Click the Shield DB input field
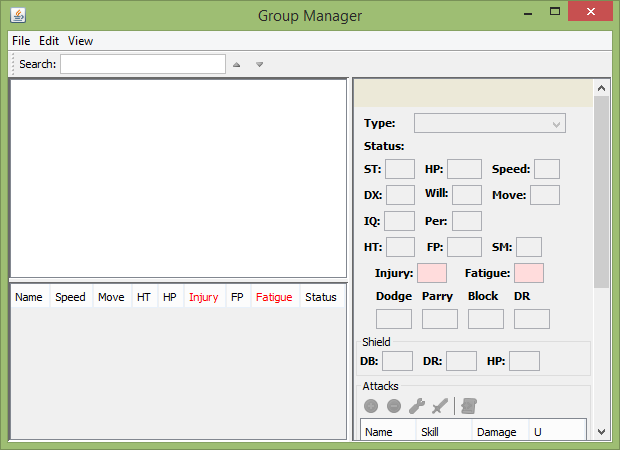 click(x=397, y=361)
